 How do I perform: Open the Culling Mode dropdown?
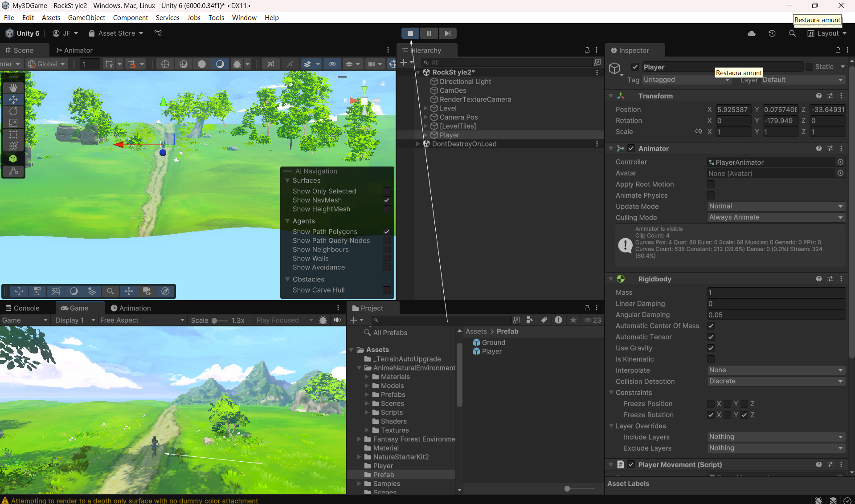click(776, 217)
